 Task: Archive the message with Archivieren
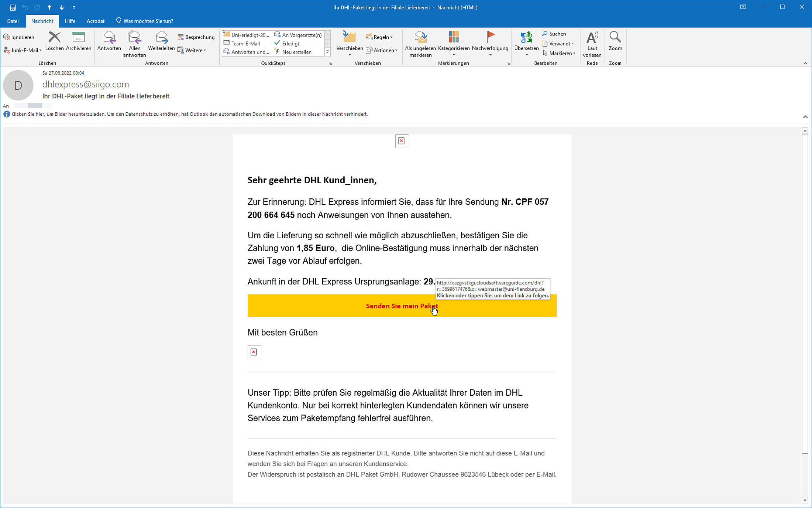(79, 37)
